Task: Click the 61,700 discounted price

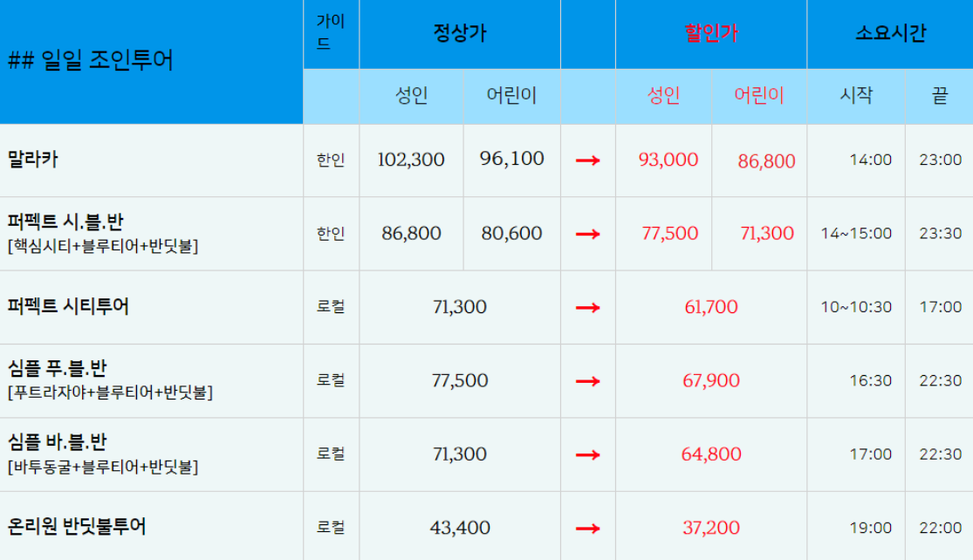Action: pyautogui.click(x=711, y=307)
